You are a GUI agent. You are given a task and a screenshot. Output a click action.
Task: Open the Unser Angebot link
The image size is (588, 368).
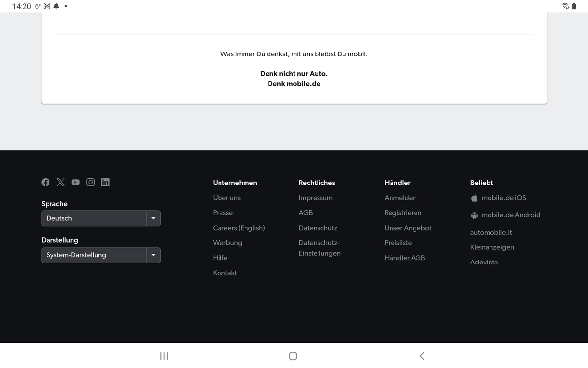(x=408, y=228)
